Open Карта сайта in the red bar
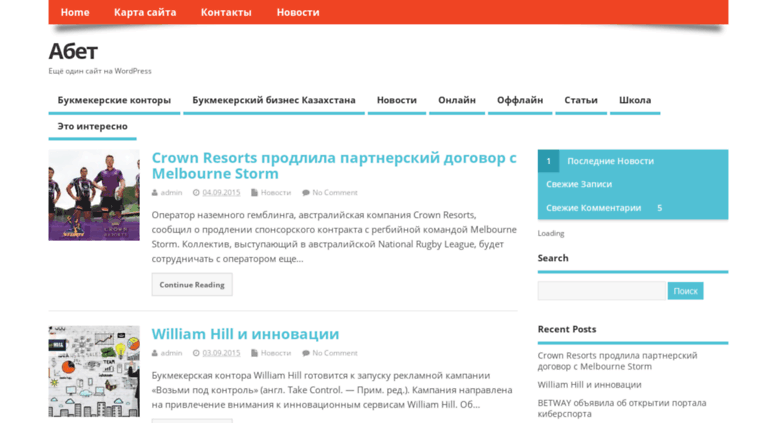 click(x=145, y=12)
